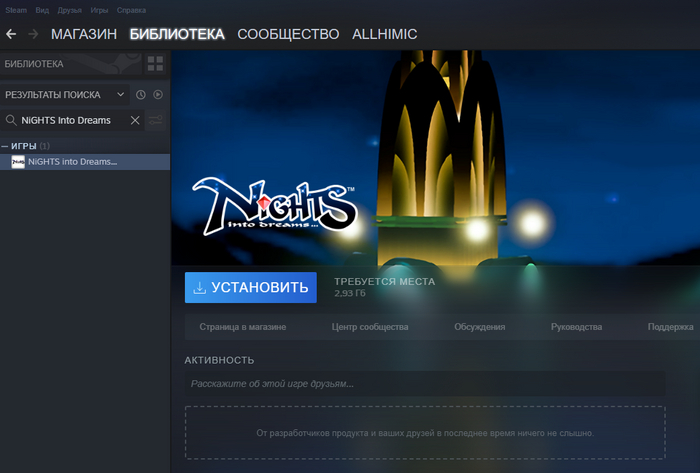Open РЕЗУЛЬТАТЫ ПОИСКА dropdown
The image size is (700, 473).
tap(65, 95)
